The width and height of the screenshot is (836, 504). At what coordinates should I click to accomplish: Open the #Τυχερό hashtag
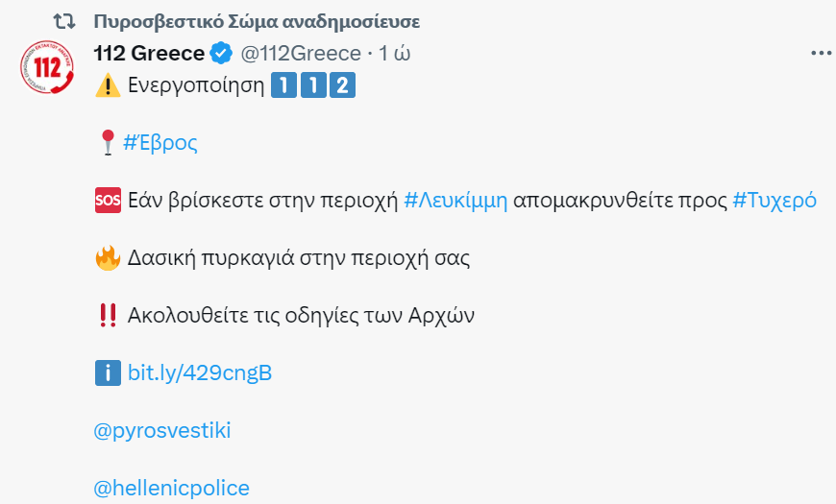click(x=774, y=201)
